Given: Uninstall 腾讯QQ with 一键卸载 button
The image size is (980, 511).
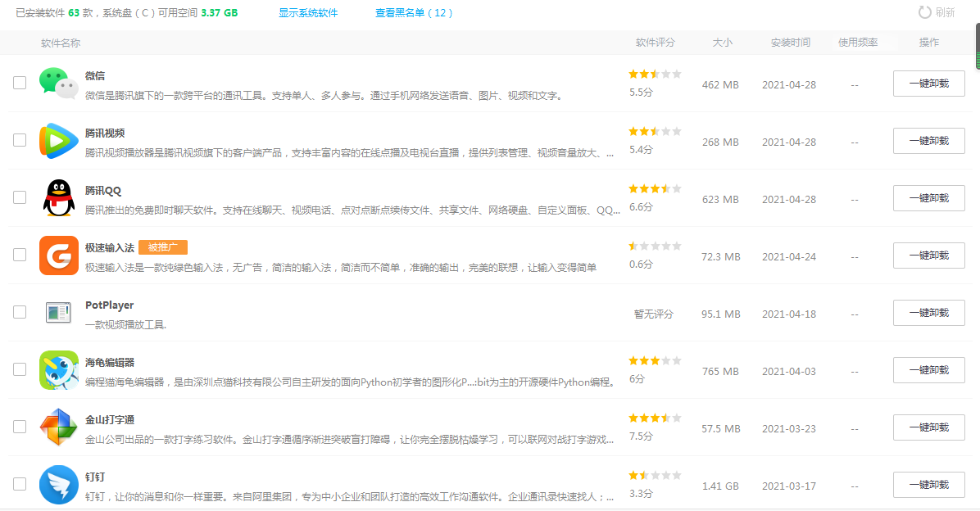Looking at the screenshot, I should tap(928, 198).
